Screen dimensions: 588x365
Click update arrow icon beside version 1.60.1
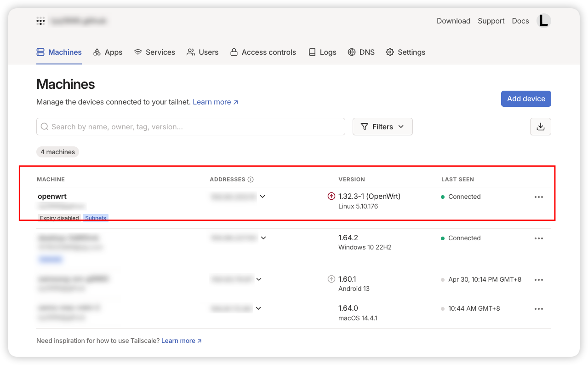pyautogui.click(x=331, y=279)
